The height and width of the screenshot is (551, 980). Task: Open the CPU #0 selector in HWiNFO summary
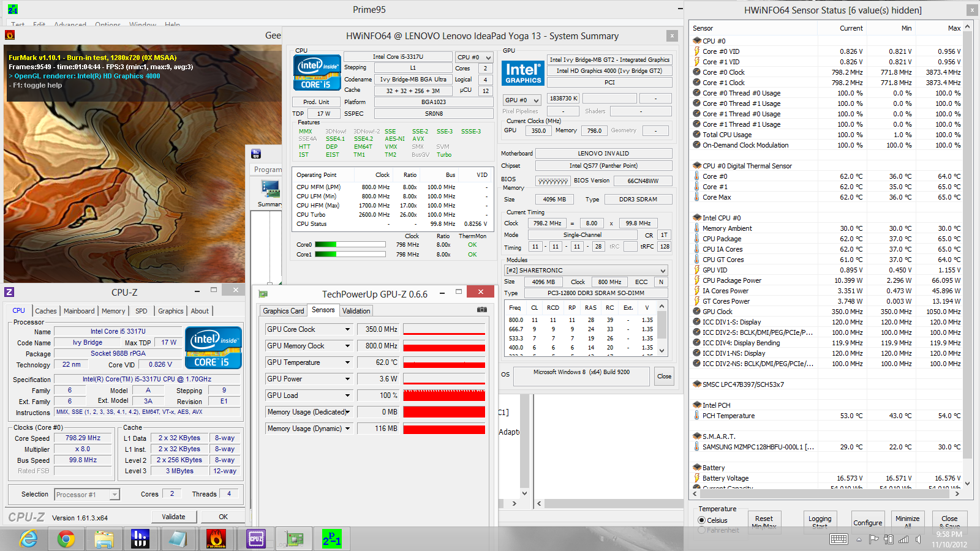point(474,57)
